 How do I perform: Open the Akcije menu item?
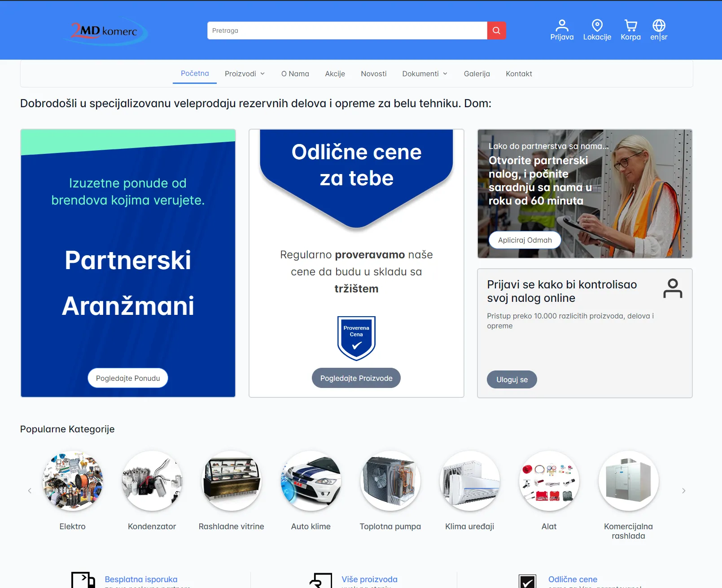[335, 74]
